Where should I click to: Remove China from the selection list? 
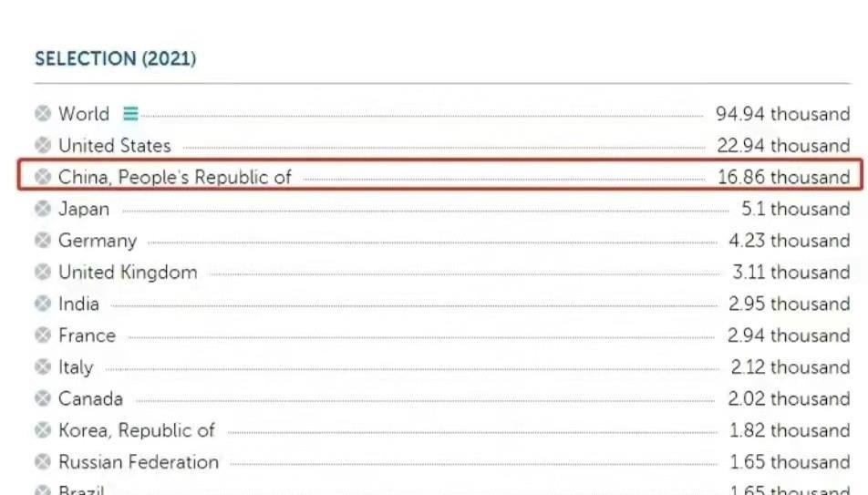(x=43, y=177)
